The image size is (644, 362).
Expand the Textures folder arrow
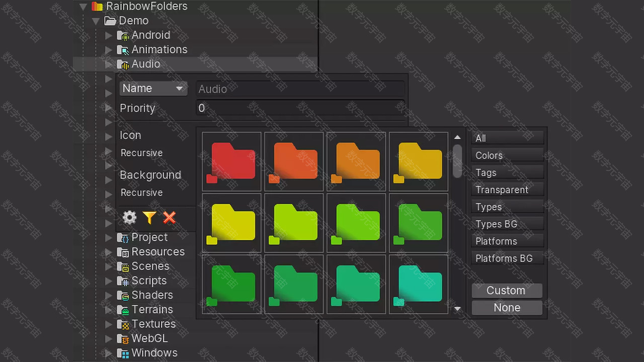pos(108,324)
